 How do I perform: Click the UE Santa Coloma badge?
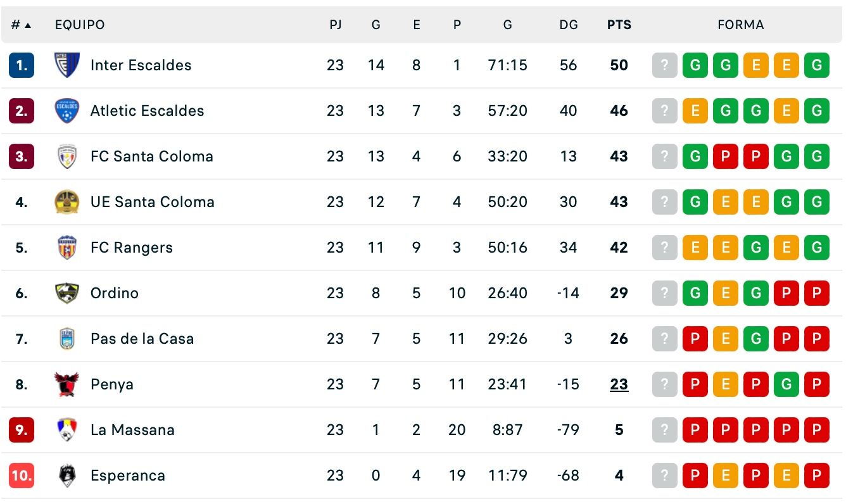tap(66, 201)
